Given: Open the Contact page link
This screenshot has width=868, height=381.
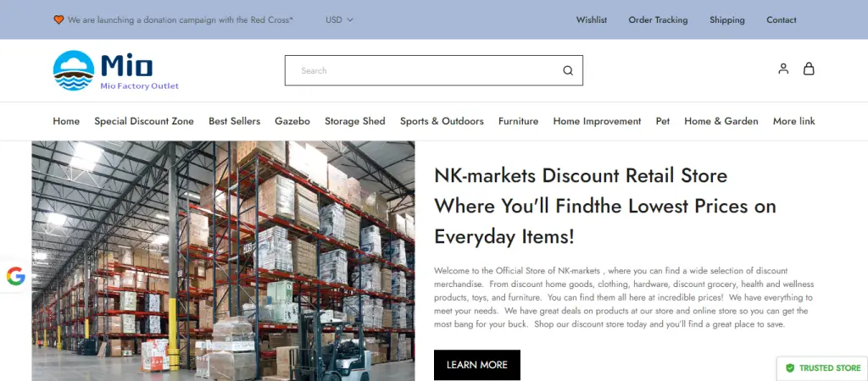Looking at the screenshot, I should [781, 20].
